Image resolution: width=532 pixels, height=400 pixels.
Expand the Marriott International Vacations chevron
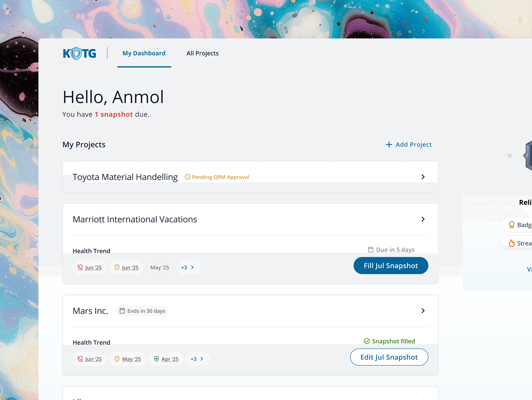pos(423,219)
